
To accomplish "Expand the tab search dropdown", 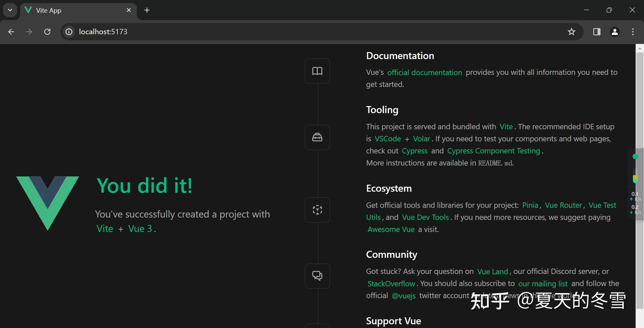I will tap(10, 10).
